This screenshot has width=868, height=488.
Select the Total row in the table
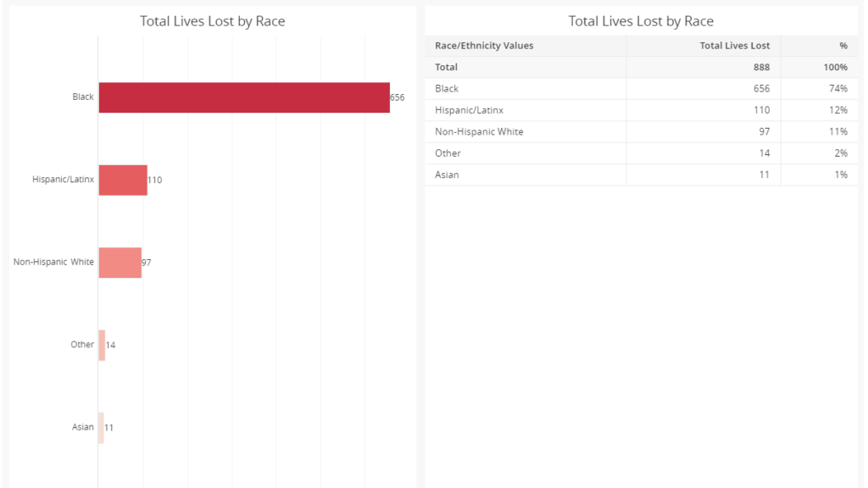click(x=641, y=67)
